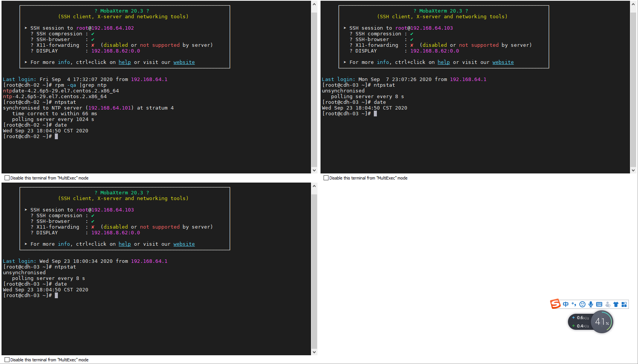Open website link in the Wed 18:00:34 login terminal
Image resolution: width=638 pixels, height=364 pixels.
click(x=184, y=244)
